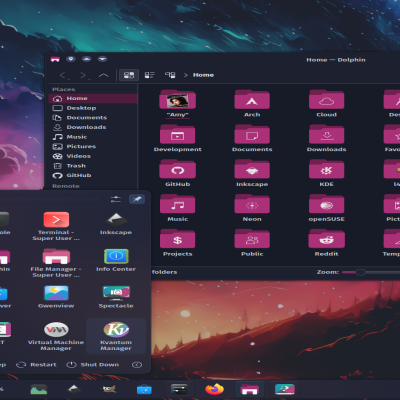The height and width of the screenshot is (400, 400).
Task: Toggle pin Dolphin window on all desktops
Action: (71, 59)
